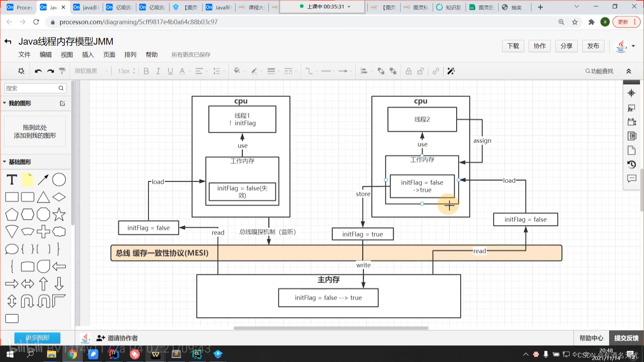Click the undo arrow in toolbar
This screenshot has width=644, height=362.
click(38, 71)
